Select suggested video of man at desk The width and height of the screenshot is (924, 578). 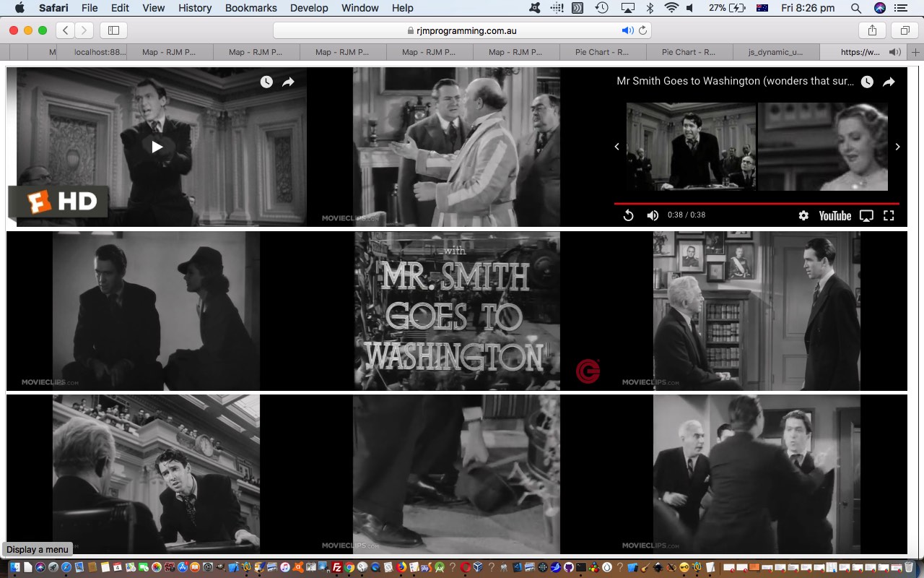coord(691,147)
